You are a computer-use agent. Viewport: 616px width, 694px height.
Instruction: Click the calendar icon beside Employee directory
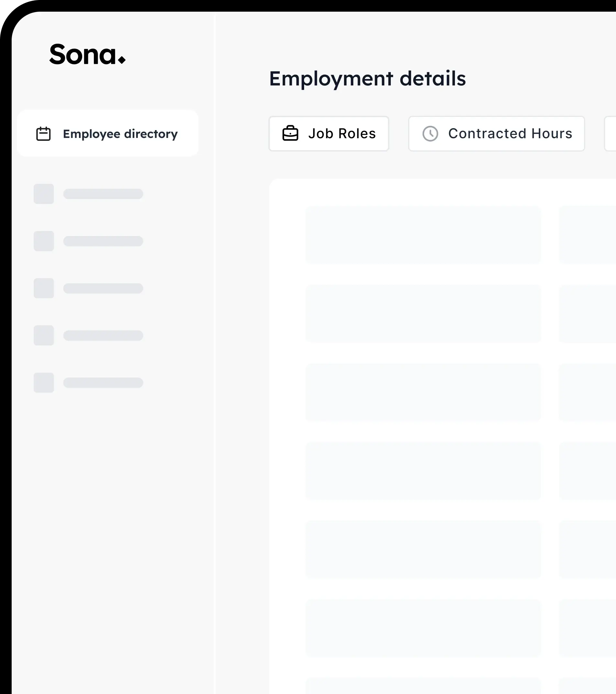(x=43, y=134)
